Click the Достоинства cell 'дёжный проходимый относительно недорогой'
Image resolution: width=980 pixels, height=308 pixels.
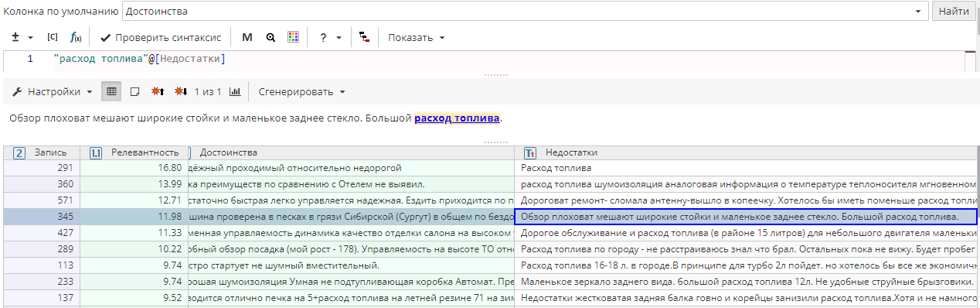(351, 167)
